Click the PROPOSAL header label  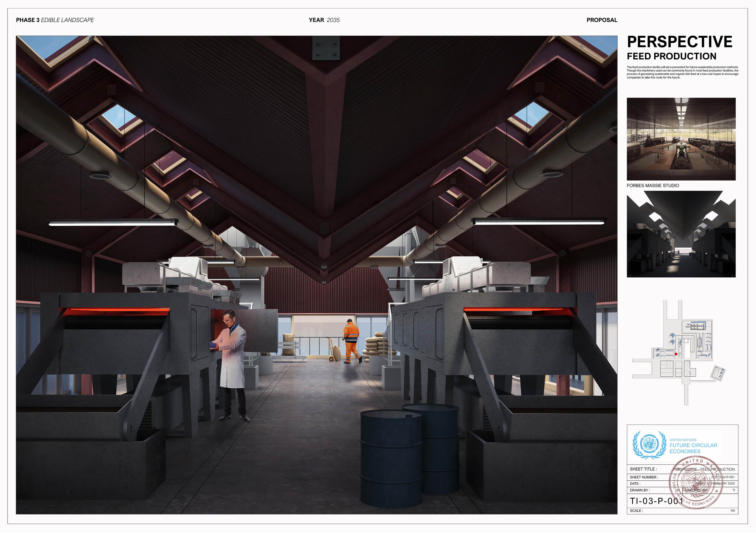(602, 20)
